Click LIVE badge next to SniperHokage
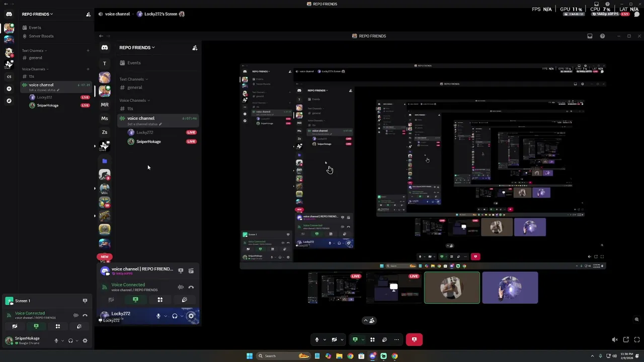 click(x=85, y=106)
